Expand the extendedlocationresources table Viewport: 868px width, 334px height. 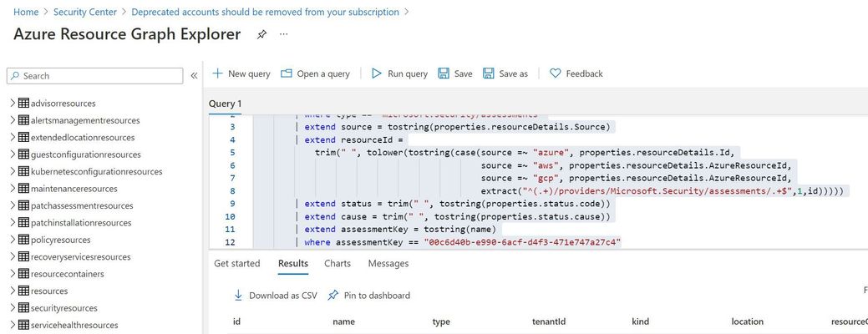coord(13,137)
